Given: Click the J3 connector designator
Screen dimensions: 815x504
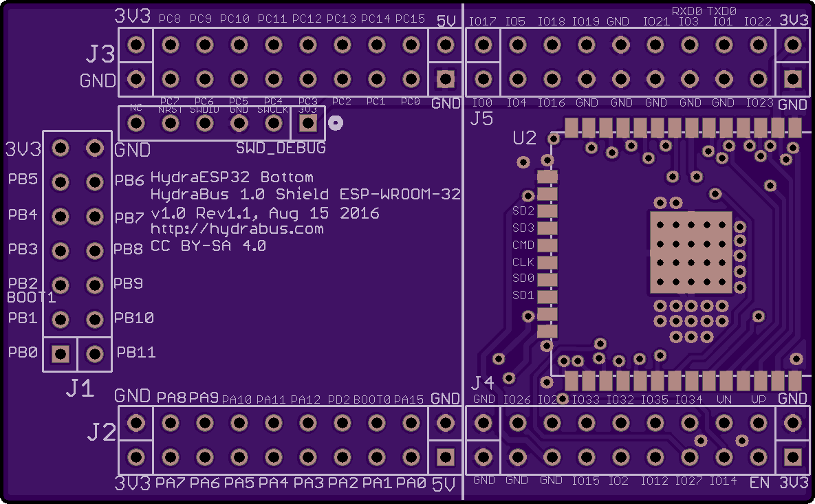Looking at the screenshot, I should 100,54.
